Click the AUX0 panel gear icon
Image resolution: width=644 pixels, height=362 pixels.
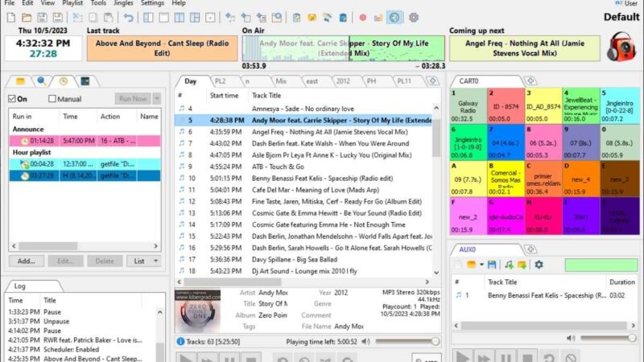click(x=539, y=265)
